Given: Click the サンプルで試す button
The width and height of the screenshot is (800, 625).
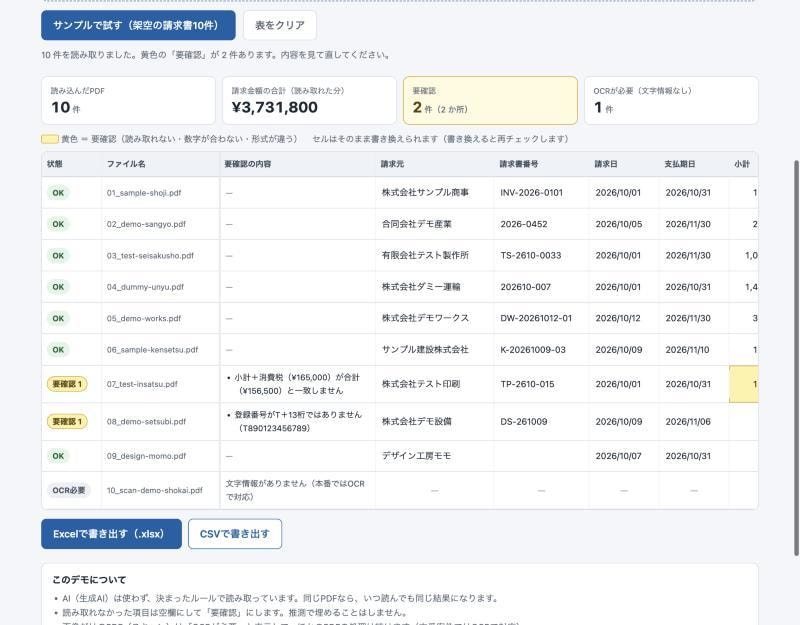Looking at the screenshot, I should [x=138, y=25].
